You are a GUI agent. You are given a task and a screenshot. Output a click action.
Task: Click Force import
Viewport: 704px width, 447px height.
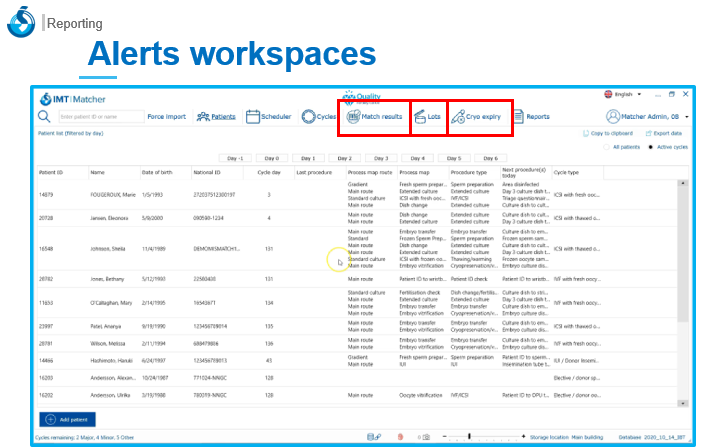coord(166,117)
